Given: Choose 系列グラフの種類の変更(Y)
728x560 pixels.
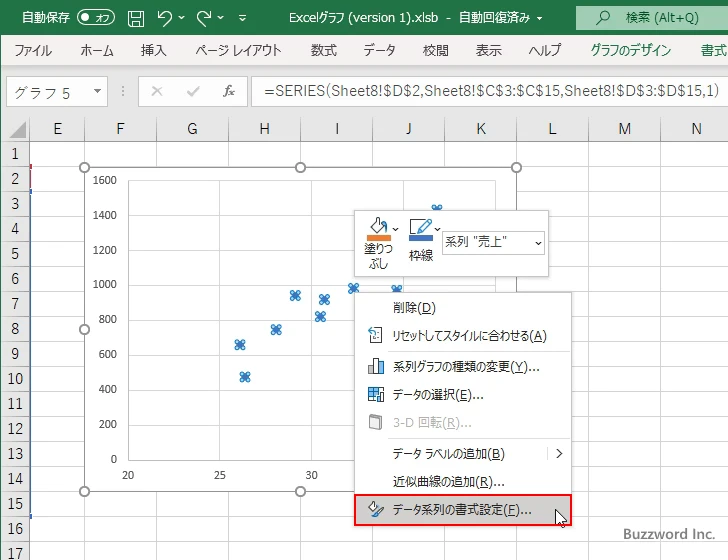Looking at the screenshot, I should 463,367.
